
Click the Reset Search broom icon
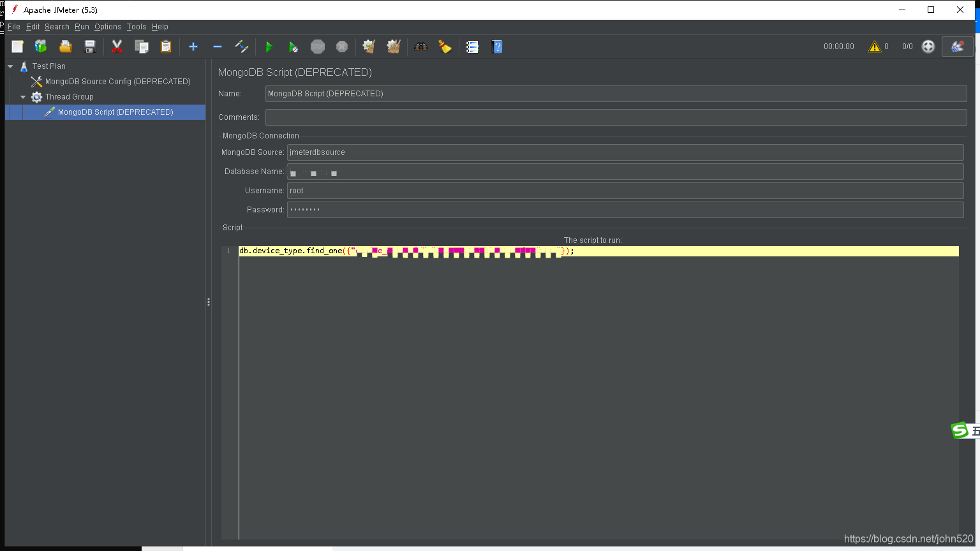[445, 47]
